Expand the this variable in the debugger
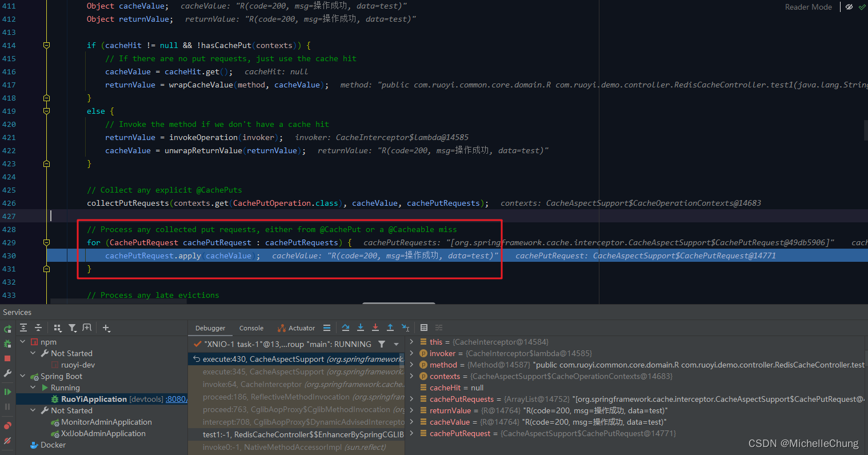 point(413,342)
